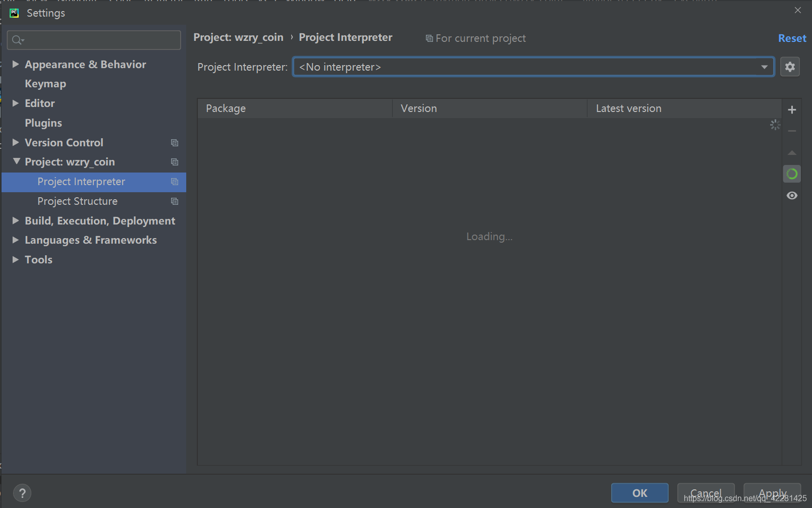Expand the Appearance & Behavior section
812x508 pixels.
point(16,64)
